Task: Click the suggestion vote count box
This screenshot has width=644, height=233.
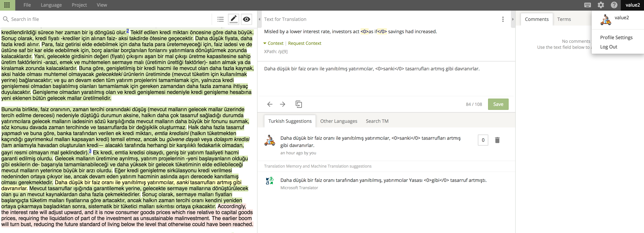Action: [483, 140]
